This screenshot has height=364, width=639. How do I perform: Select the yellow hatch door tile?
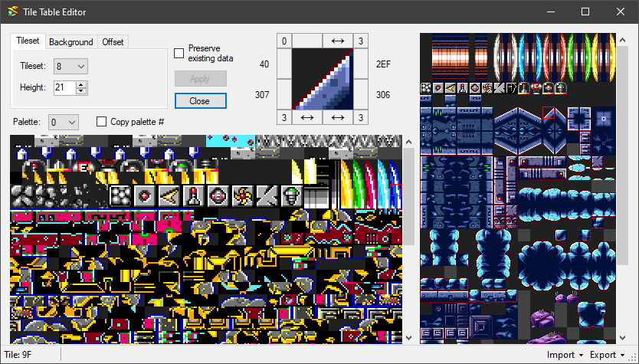coord(604,57)
